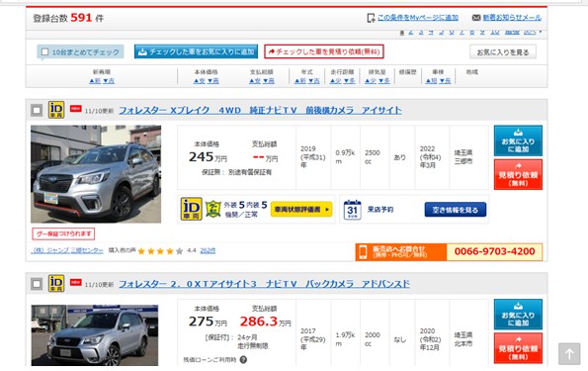This screenshot has height=371, width=588.
Task: Add the 2.0XT car to favorites (お気に入りに追加)
Action: pos(518,315)
